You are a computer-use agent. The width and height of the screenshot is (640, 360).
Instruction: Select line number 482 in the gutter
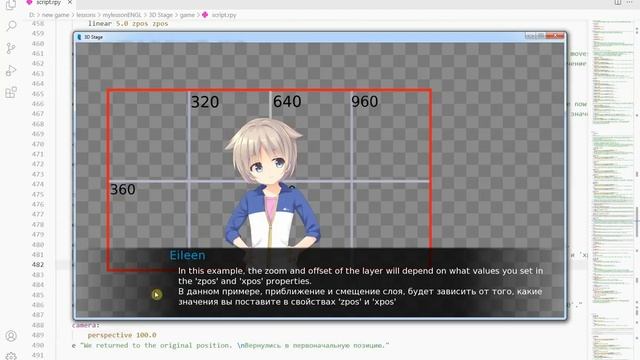coord(38,264)
